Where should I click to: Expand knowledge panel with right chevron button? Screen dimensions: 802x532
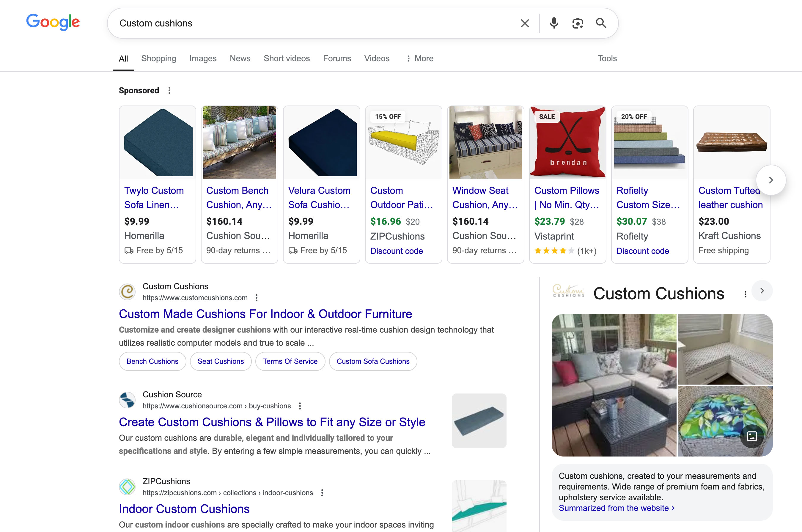click(762, 291)
